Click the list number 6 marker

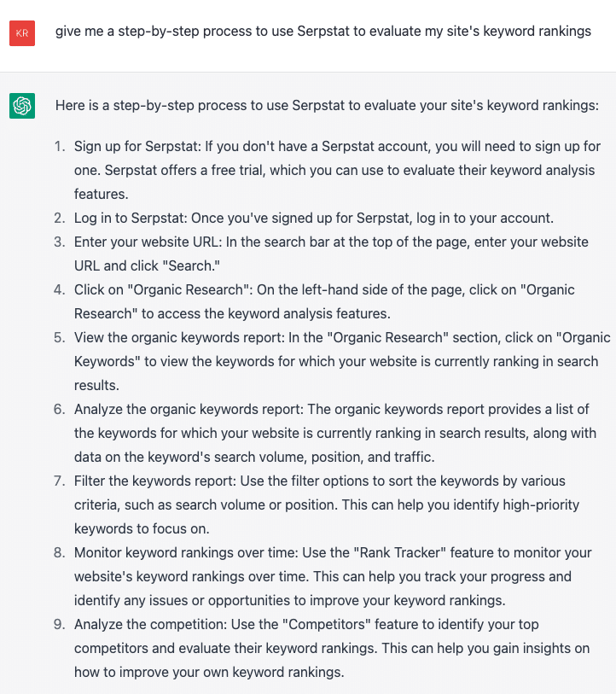tap(59, 409)
